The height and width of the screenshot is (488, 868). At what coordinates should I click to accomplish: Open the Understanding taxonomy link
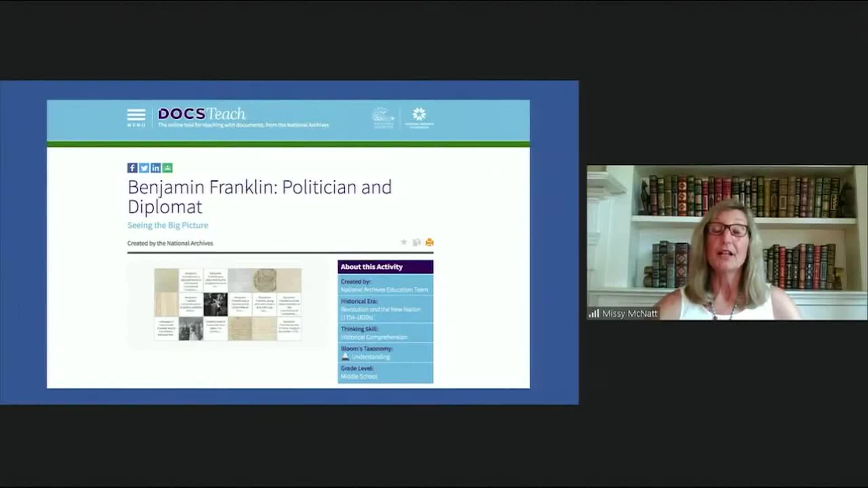coord(371,357)
